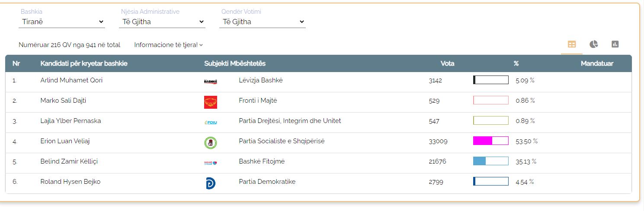Select candidate Arlind Muhamet Qori

(x=71, y=80)
